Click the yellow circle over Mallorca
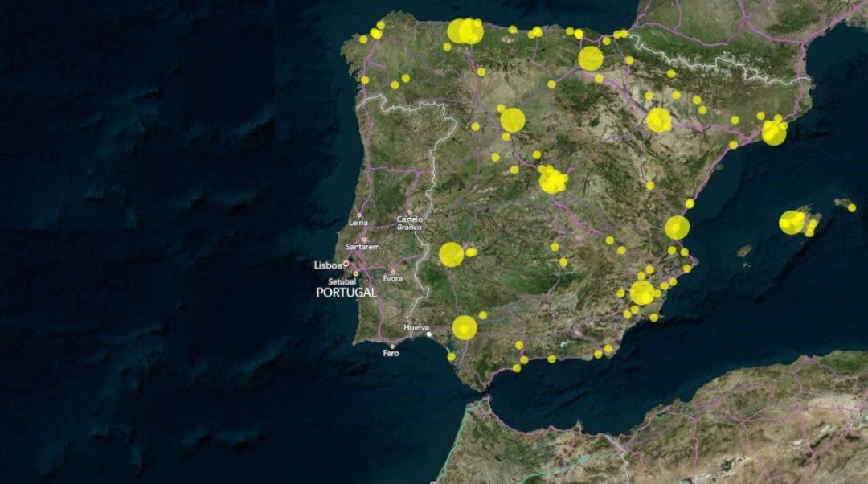 (x=792, y=221)
